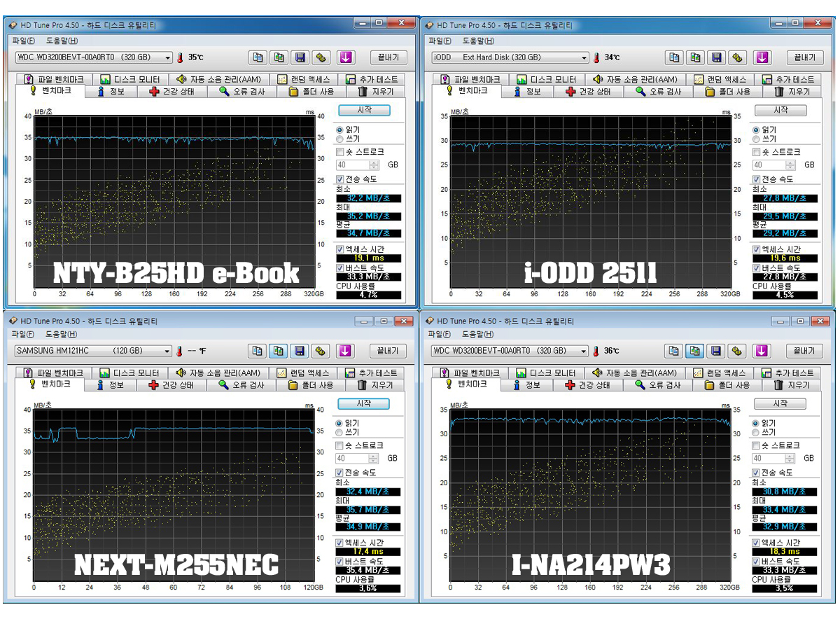840x619 pixels.
Task: Click the 35,4 MB/초 burst rate value
Action: pos(368,571)
